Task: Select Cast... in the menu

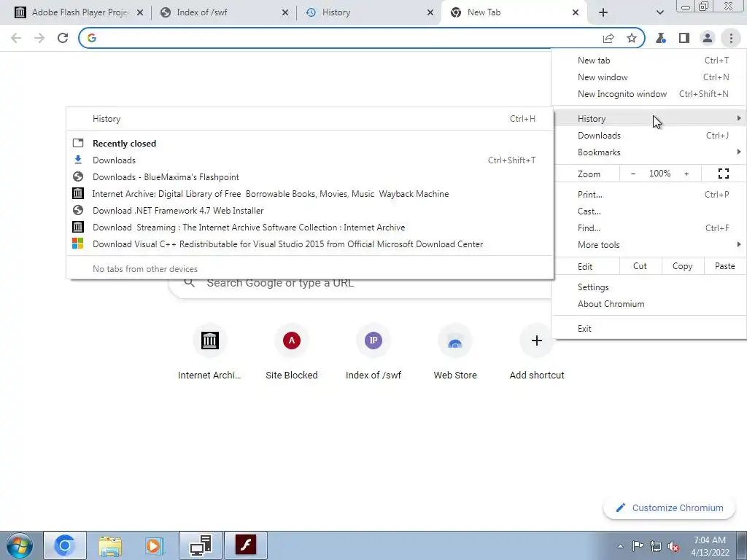Action: click(x=649, y=211)
